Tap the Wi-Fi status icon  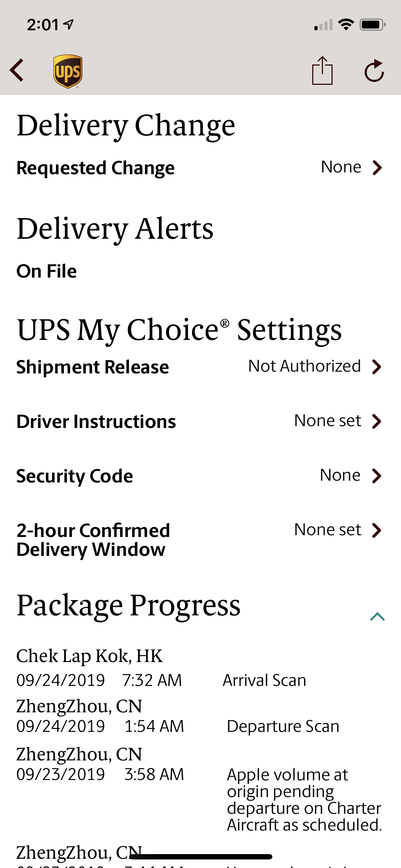[346, 25]
